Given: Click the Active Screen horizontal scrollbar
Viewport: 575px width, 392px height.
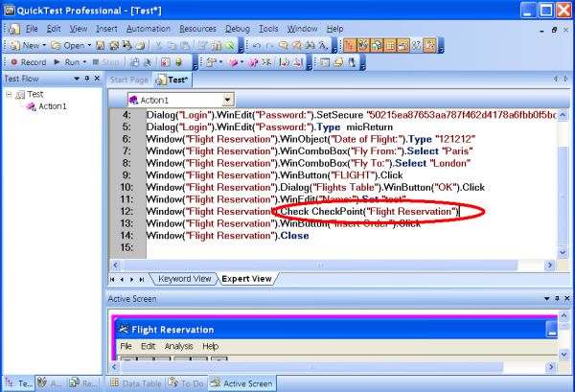Looking at the screenshot, I should pyautogui.click(x=311, y=366).
